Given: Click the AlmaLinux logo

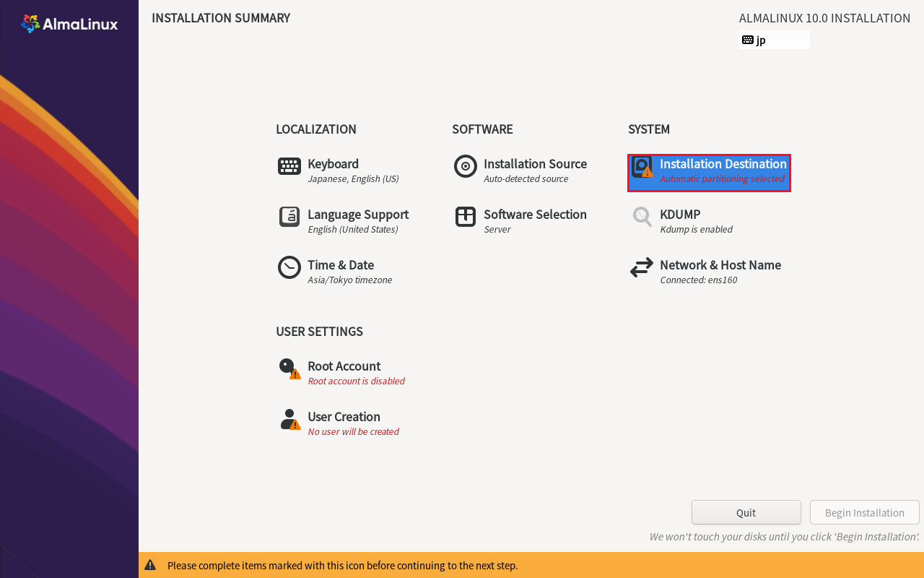Looking at the screenshot, I should 69,24.
